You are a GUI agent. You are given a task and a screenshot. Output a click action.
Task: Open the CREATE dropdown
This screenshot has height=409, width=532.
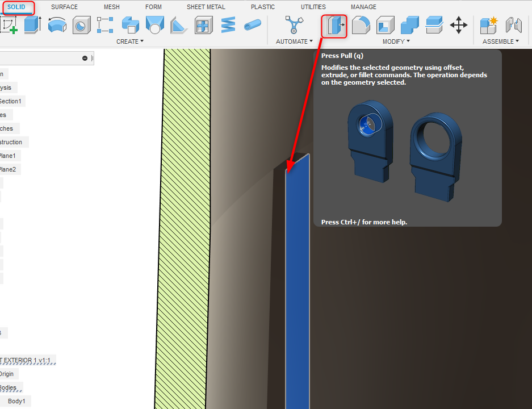click(x=130, y=41)
